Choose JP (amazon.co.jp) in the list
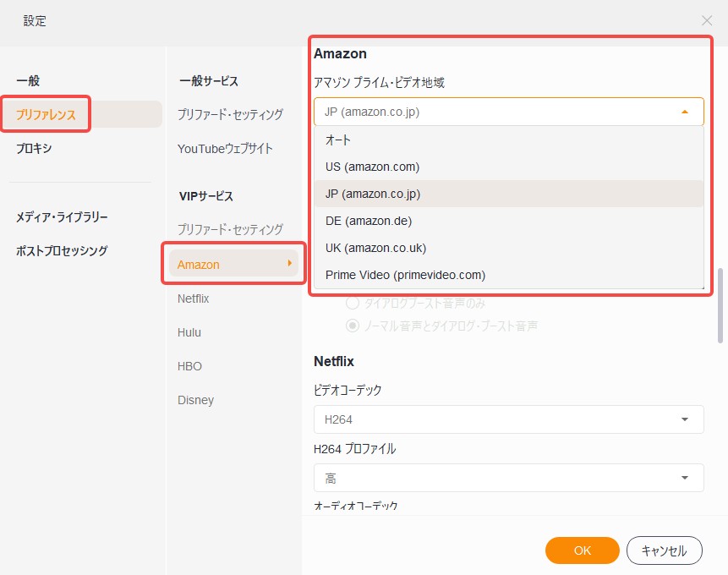Screen dimensions: 728x575 (x=509, y=194)
